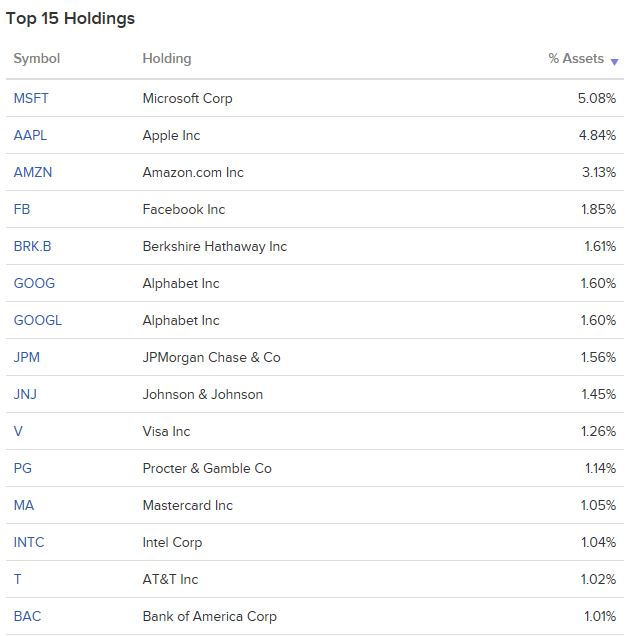Image resolution: width=628 pixels, height=636 pixels.
Task: Click the INTC symbol link
Action: (29, 542)
